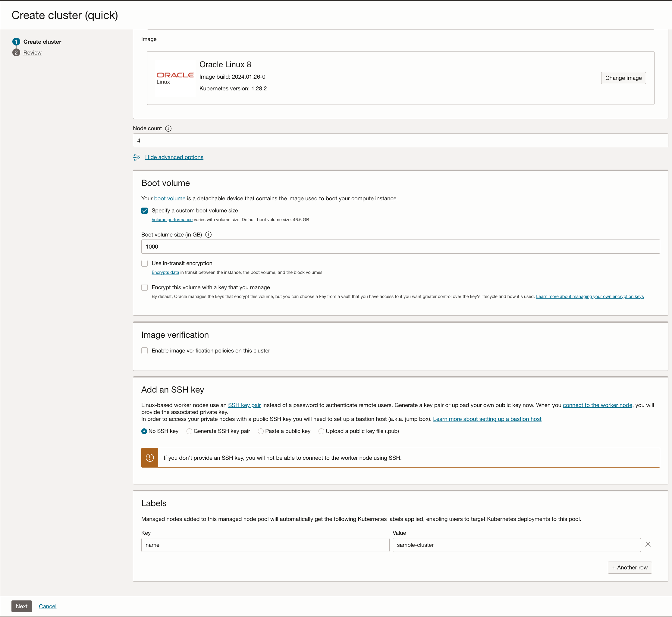This screenshot has width=672, height=617.
Task: Click the Change image button icon
Action: tap(623, 78)
